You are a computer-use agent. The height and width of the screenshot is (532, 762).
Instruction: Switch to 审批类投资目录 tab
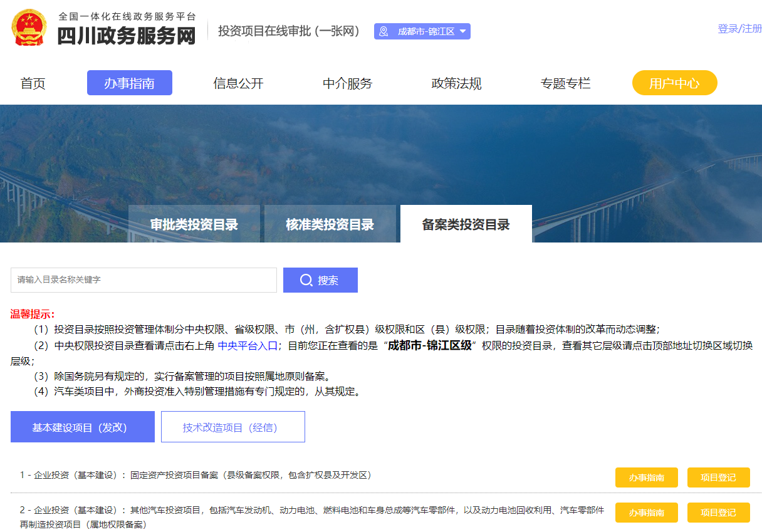[x=194, y=224]
